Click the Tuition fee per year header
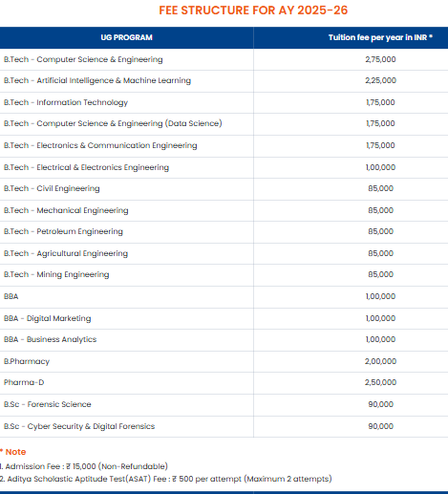This screenshot has width=448, height=494. pyautogui.click(x=380, y=37)
